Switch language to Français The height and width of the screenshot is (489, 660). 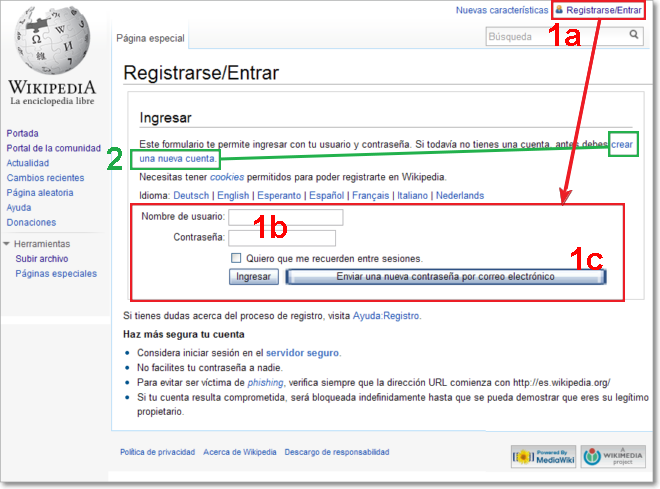tap(370, 196)
